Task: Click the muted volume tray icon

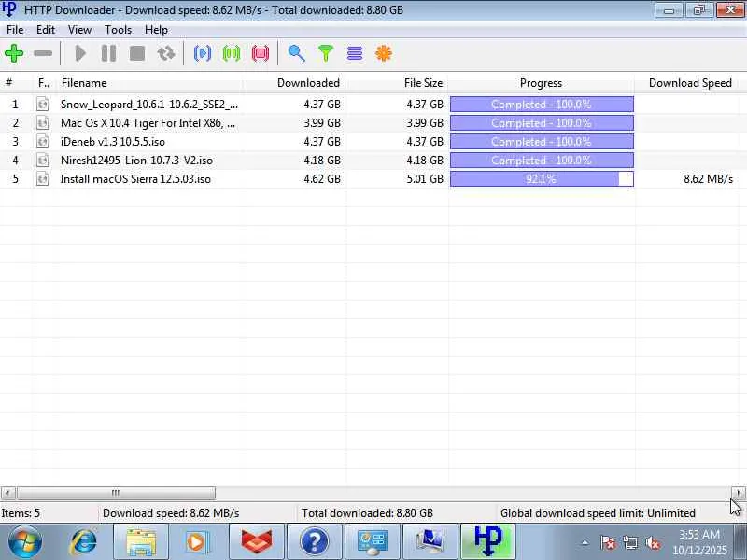Action: coord(653,542)
